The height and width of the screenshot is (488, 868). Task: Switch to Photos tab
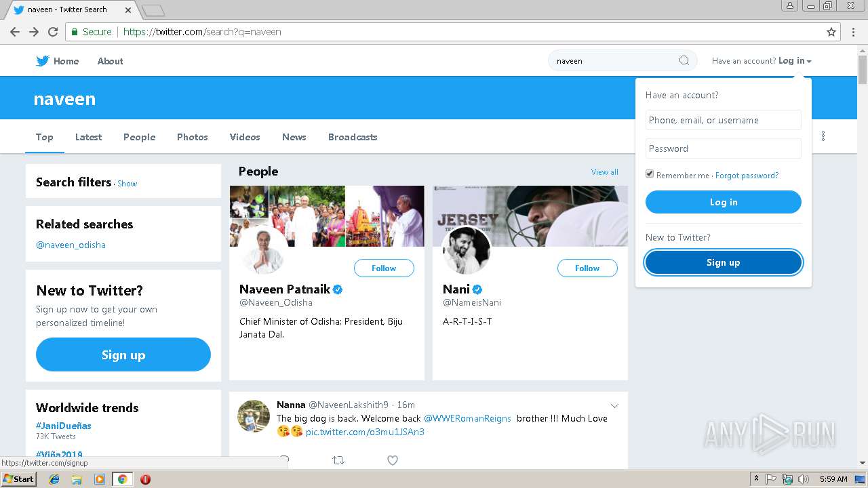[193, 137]
